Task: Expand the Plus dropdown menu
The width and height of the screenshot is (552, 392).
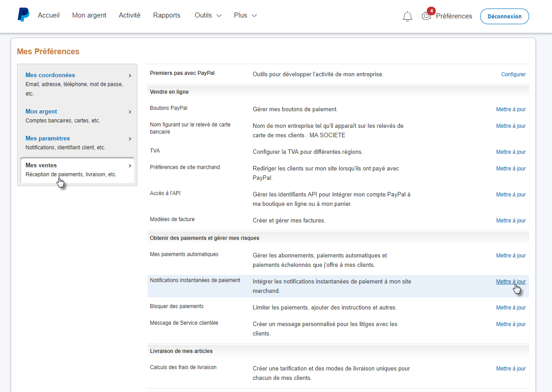Action: pyautogui.click(x=245, y=15)
